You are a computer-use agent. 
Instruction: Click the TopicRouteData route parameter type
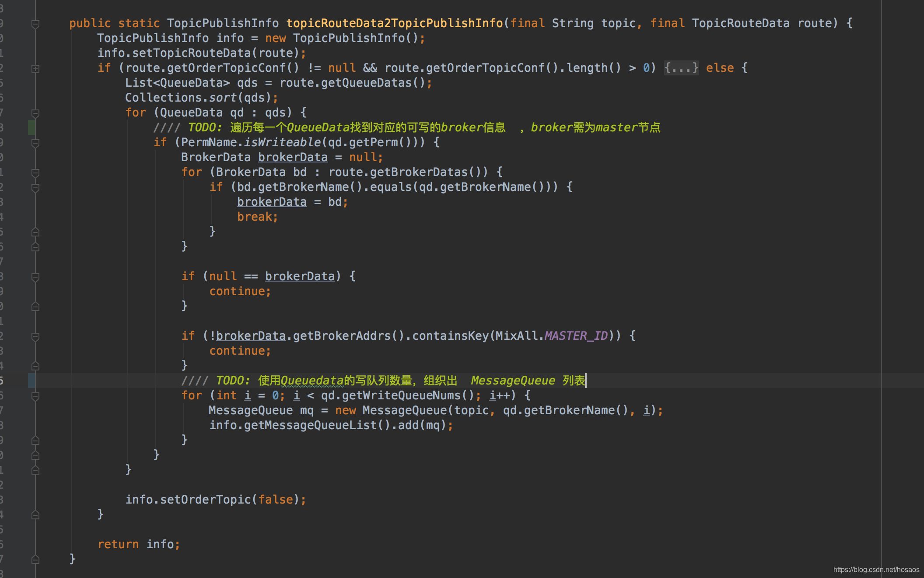pos(740,23)
